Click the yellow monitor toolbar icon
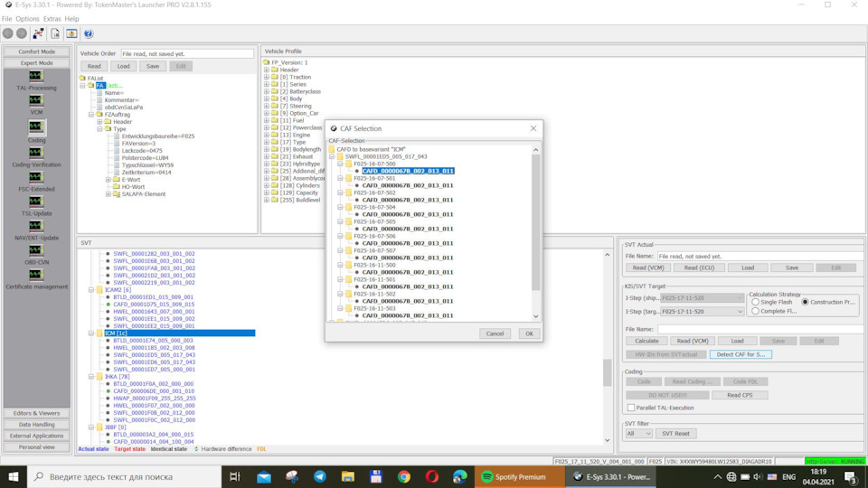The image size is (868, 488). point(71,33)
